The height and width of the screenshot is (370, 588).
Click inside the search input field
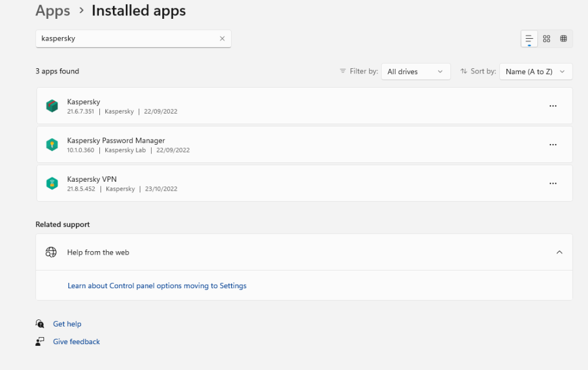pyautogui.click(x=118, y=38)
